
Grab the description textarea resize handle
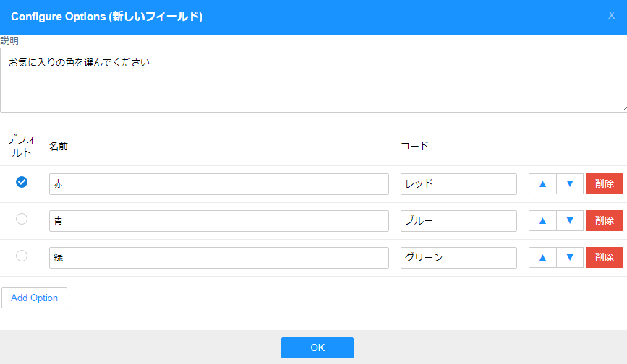(x=624, y=109)
